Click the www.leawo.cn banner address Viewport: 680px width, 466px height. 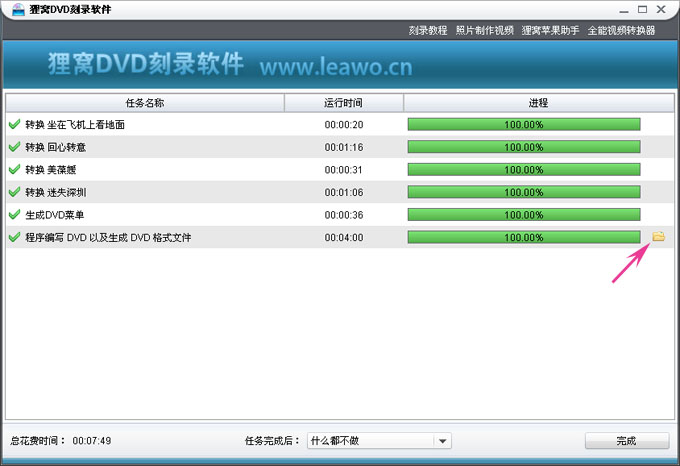[336, 67]
